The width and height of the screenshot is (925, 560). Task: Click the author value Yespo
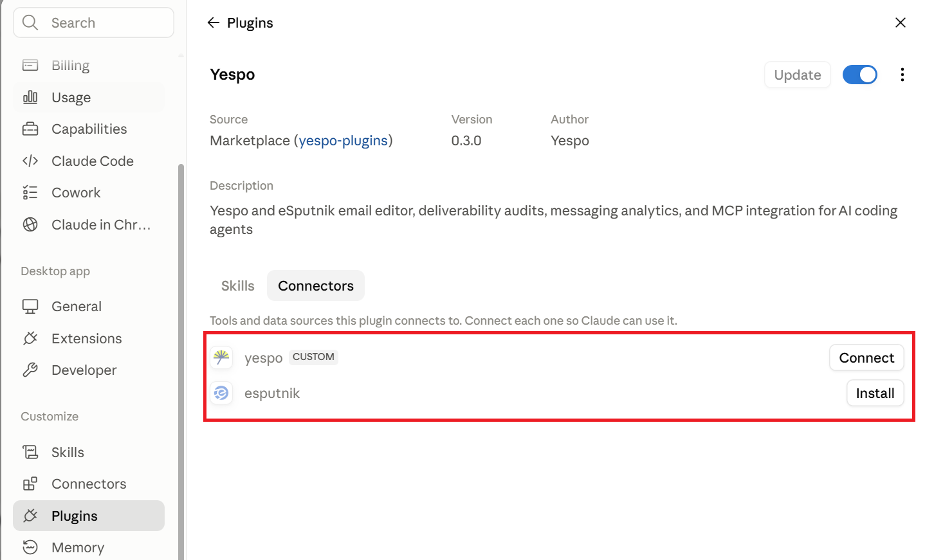click(570, 141)
